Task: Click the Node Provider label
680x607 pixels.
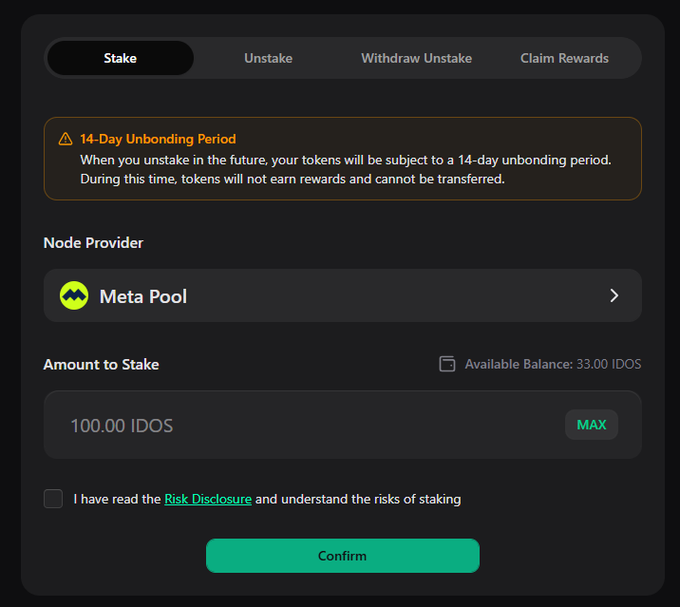Action: tap(93, 243)
